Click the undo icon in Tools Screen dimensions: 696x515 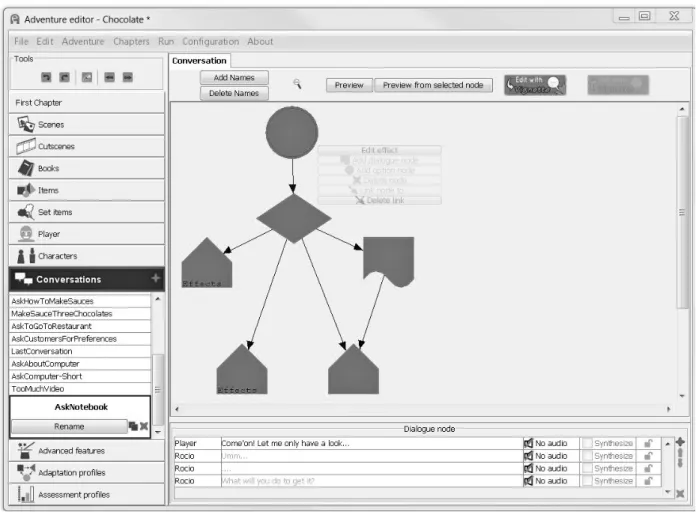pos(46,77)
